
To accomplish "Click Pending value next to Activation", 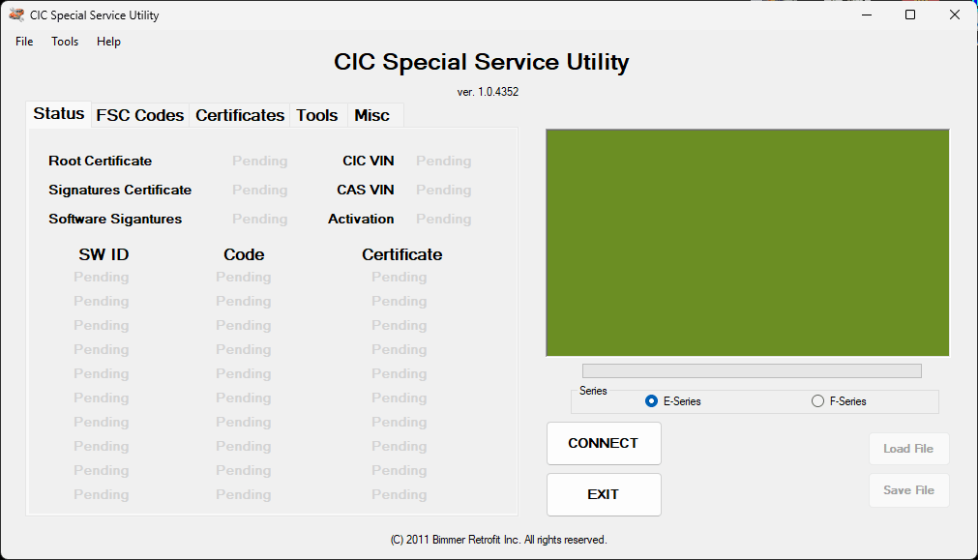I will coord(443,219).
